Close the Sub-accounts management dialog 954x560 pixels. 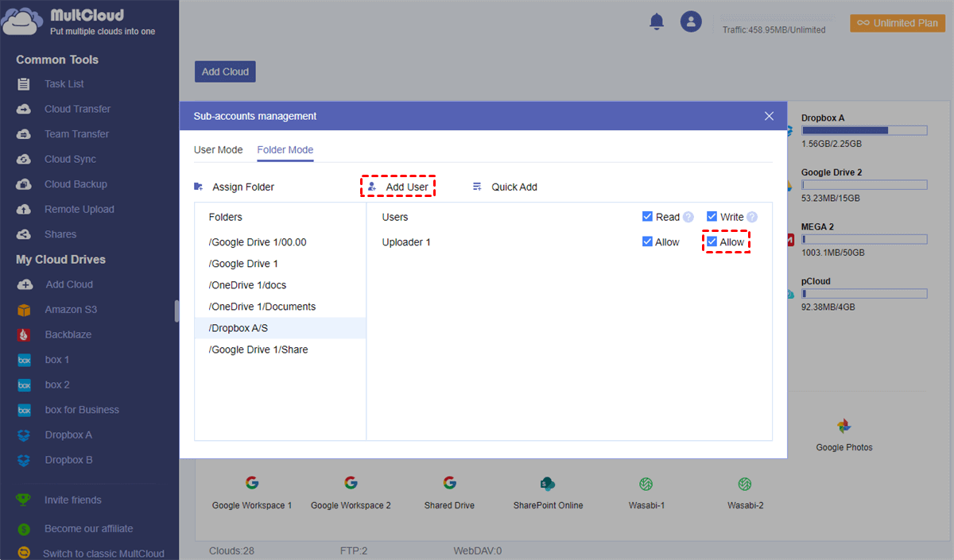coord(769,116)
